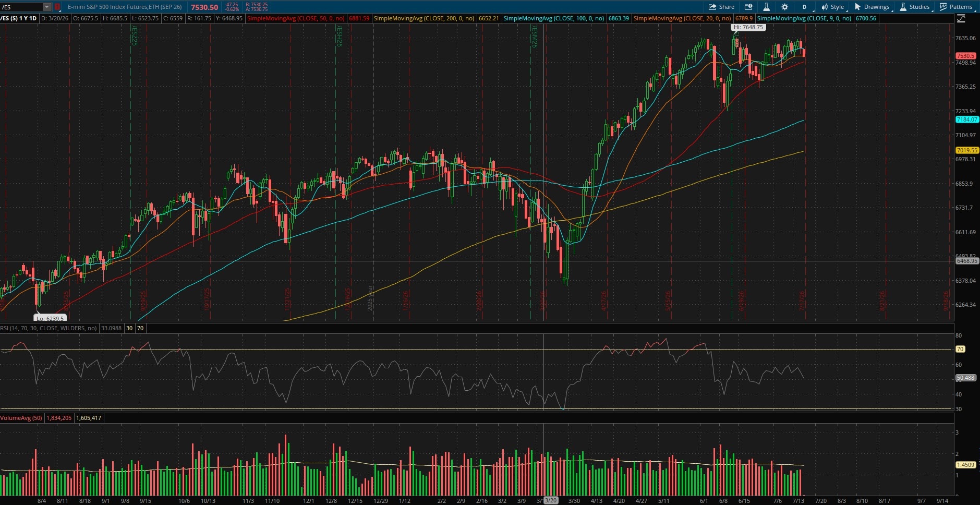Click the Y: 6468.95 cursor readout
This screenshot has width=980, height=505.
coord(229,18)
